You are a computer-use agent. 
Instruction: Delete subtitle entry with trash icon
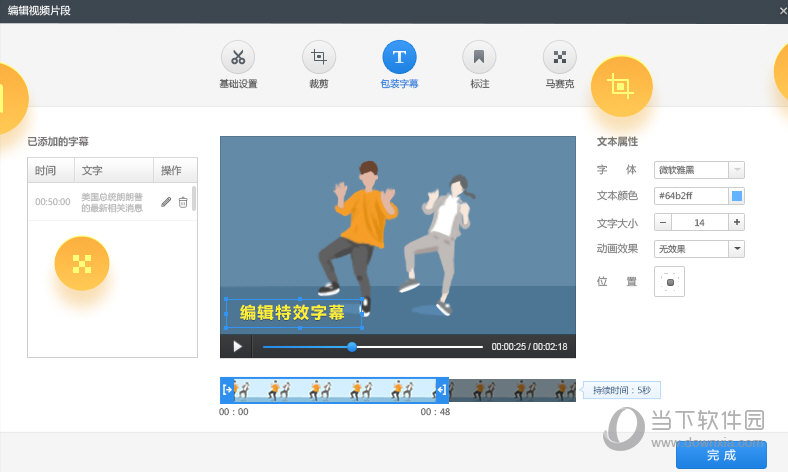coord(183,202)
